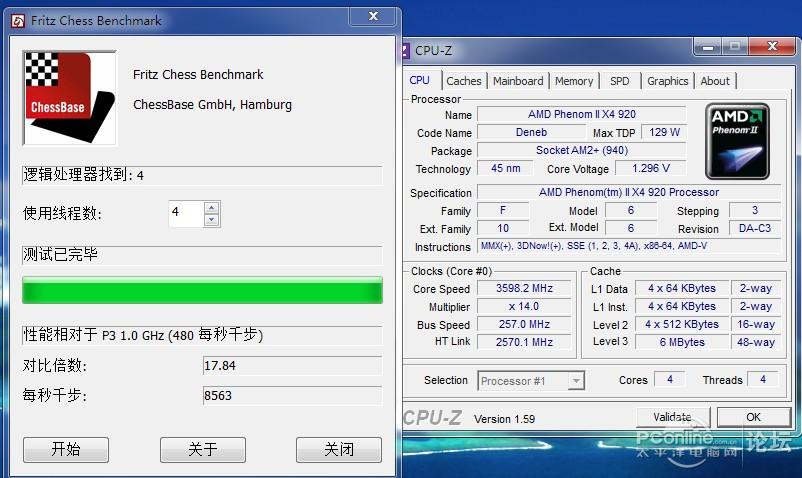Click the 测试已完毕 status line
Viewport: 802px width, 478px height.
202,255
